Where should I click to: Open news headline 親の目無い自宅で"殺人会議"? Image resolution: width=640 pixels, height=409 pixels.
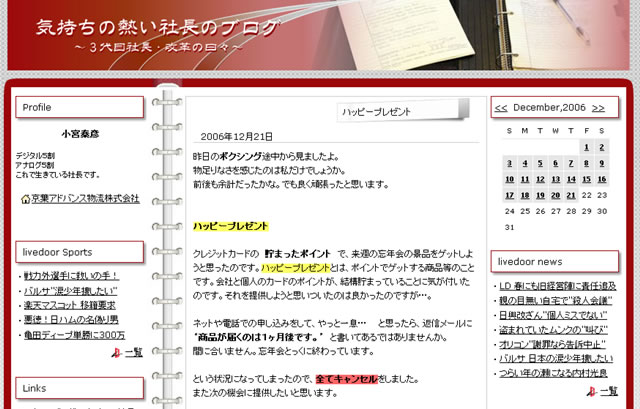556,301
